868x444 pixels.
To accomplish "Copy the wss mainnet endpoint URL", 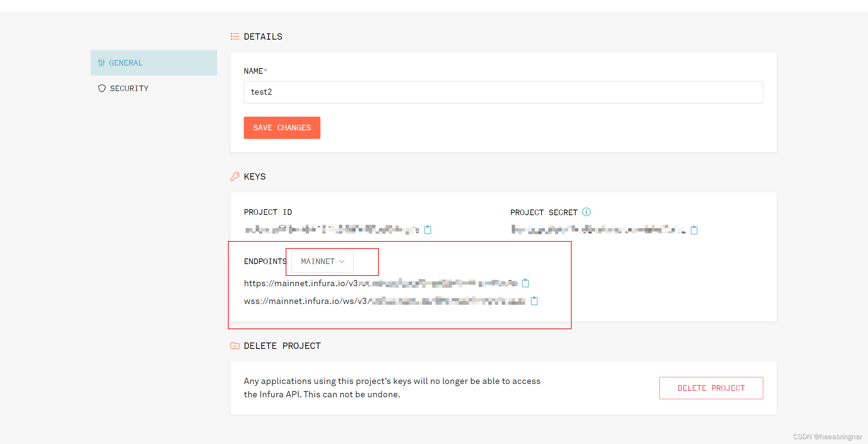I will pos(534,301).
